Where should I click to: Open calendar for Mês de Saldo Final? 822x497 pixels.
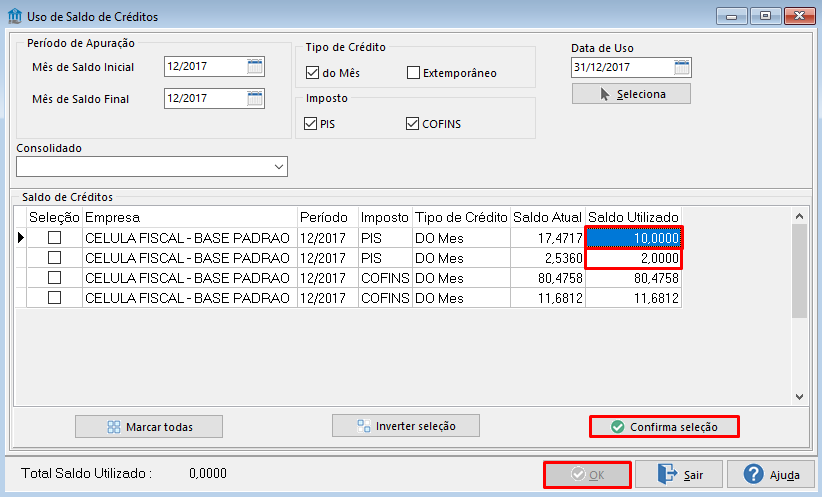(x=255, y=99)
